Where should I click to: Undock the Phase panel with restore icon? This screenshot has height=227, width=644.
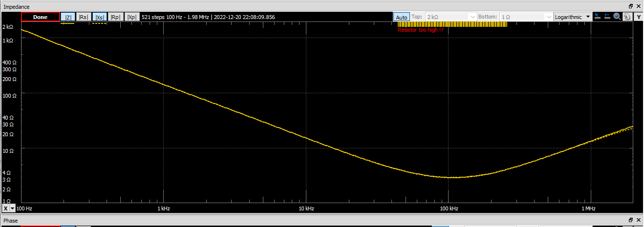(x=631, y=221)
